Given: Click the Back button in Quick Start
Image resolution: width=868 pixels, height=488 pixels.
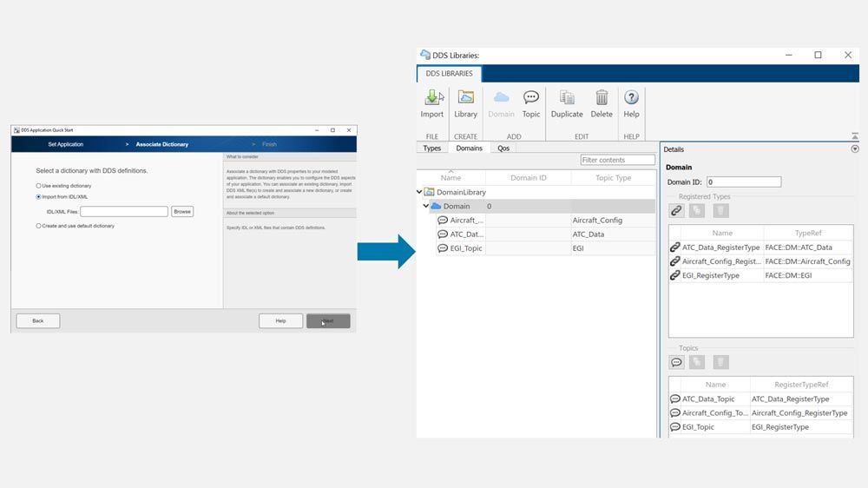Looking at the screenshot, I should 37,320.
